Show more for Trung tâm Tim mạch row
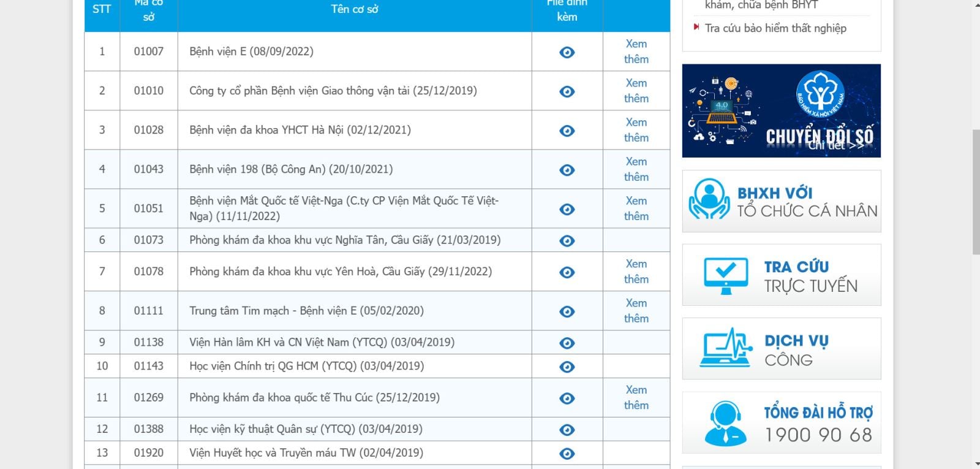Screen dimensions: 980x469 tap(636, 311)
